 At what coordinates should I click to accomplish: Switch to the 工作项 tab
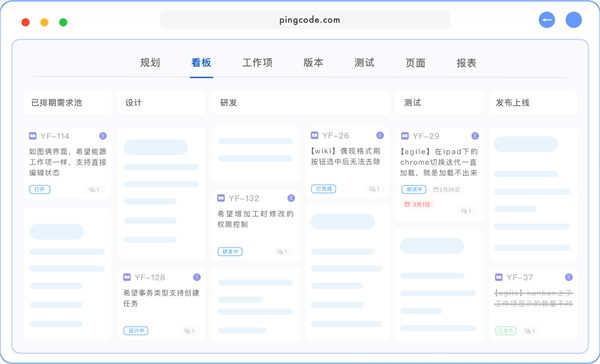[x=258, y=63]
